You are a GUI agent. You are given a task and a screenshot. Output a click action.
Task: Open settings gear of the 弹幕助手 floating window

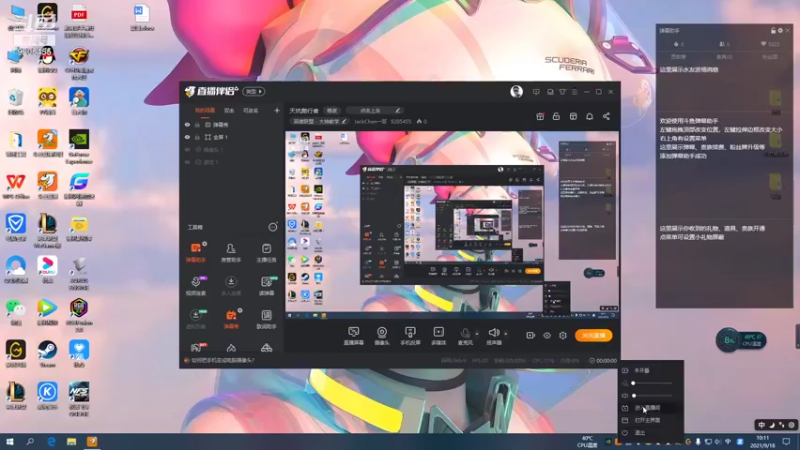pyautogui.click(x=780, y=31)
